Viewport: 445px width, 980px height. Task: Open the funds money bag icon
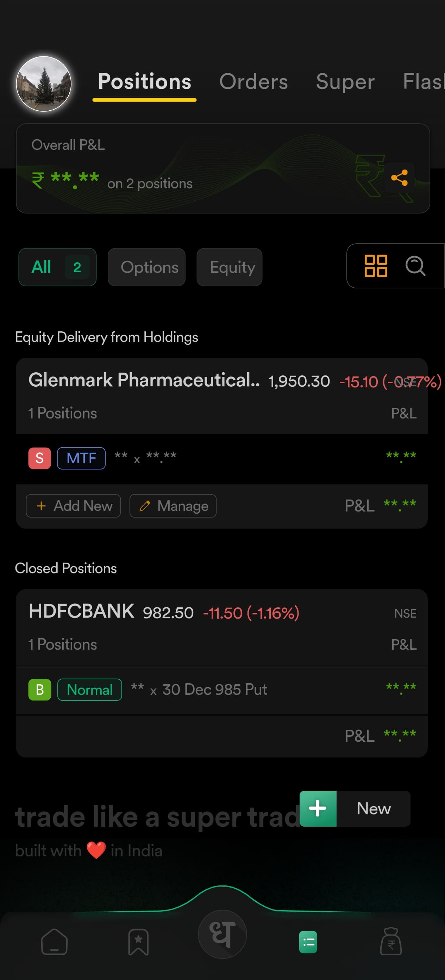(x=391, y=942)
